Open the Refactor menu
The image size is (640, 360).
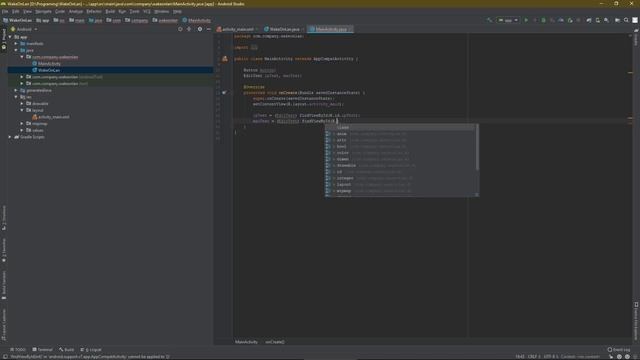click(94, 11)
